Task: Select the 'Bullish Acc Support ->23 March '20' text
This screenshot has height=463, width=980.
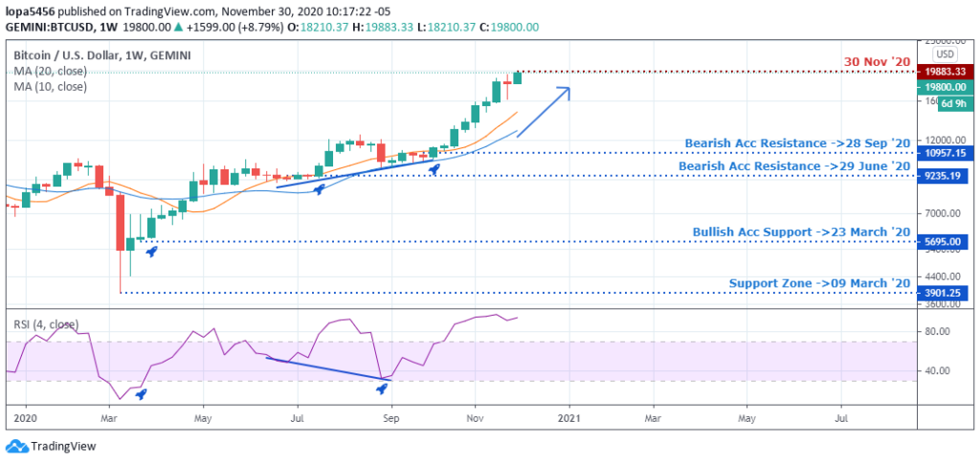Action: (x=800, y=231)
